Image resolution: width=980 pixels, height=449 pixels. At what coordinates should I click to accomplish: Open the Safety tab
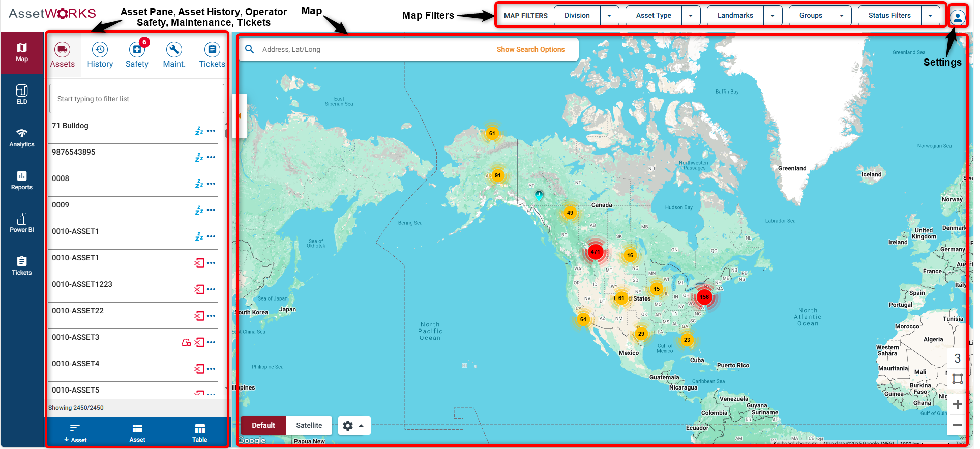[137, 55]
